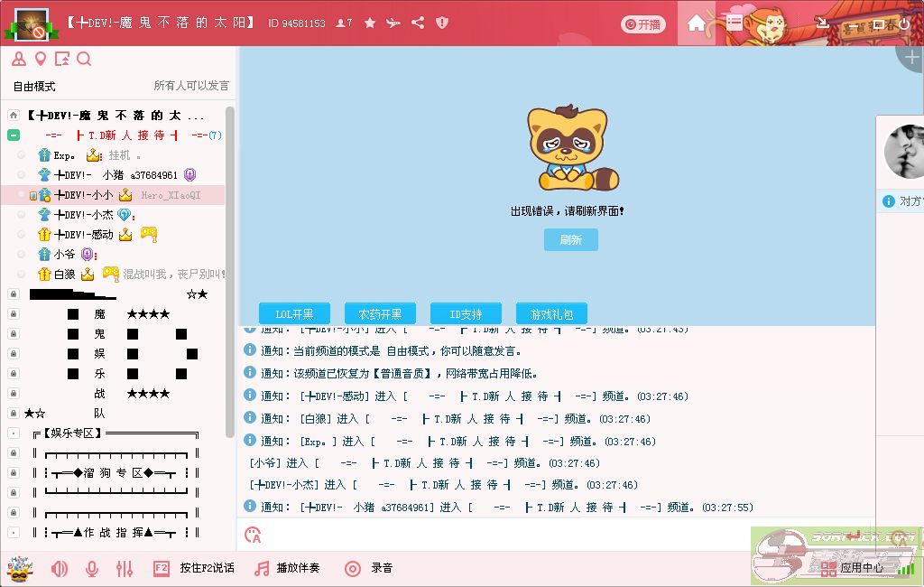Select user 白狼 in channel list

64,274
